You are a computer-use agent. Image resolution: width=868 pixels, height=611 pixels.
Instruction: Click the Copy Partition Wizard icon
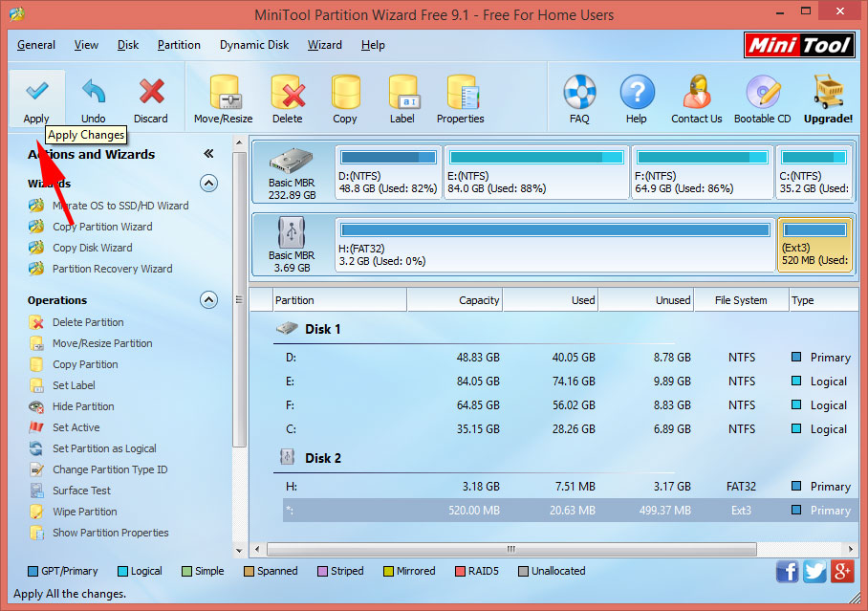[36, 227]
